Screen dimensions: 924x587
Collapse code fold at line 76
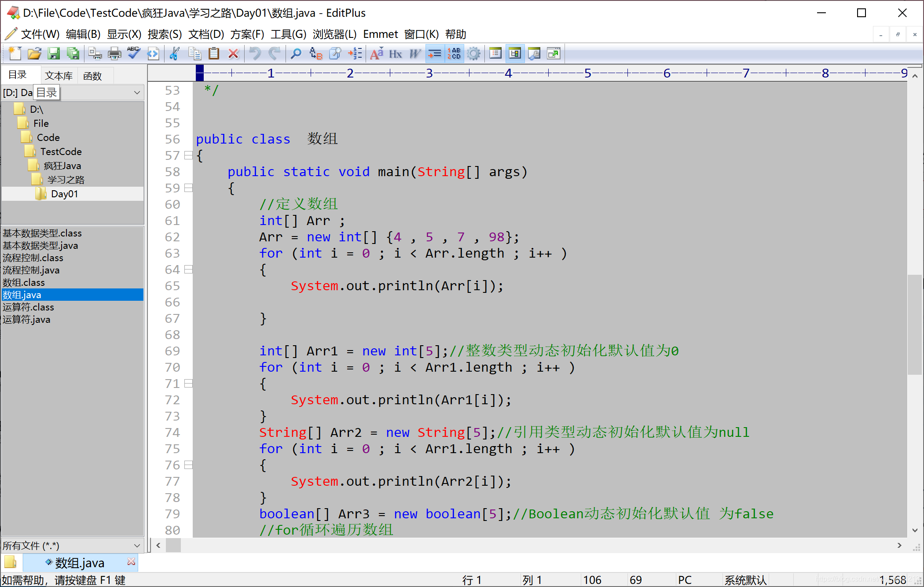(188, 465)
